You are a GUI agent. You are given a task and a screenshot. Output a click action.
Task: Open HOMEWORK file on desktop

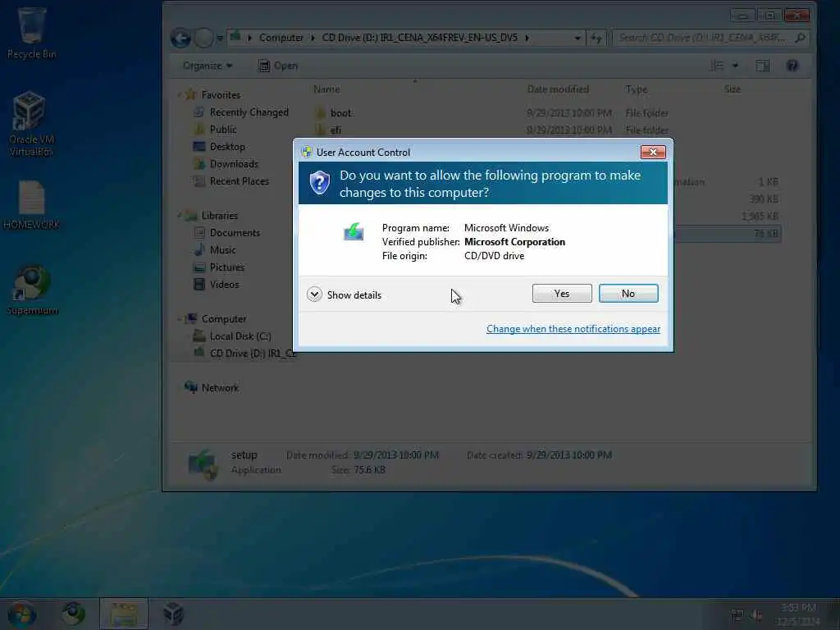coord(31,206)
